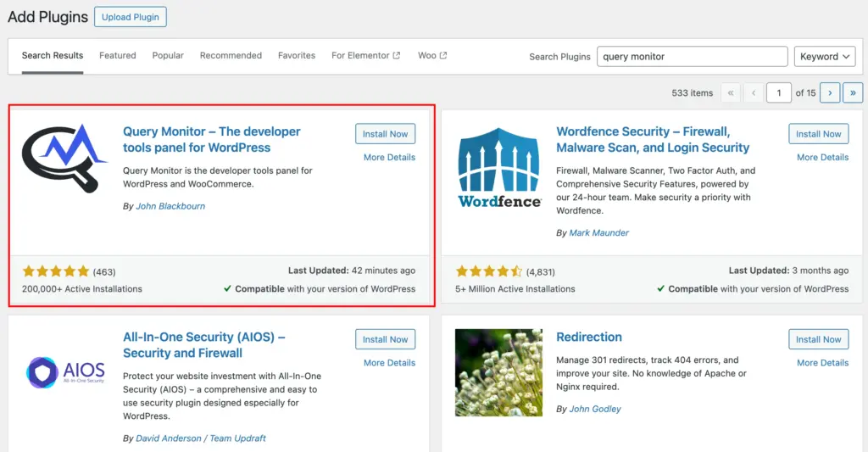Click the Upload Plugin button

(x=130, y=17)
